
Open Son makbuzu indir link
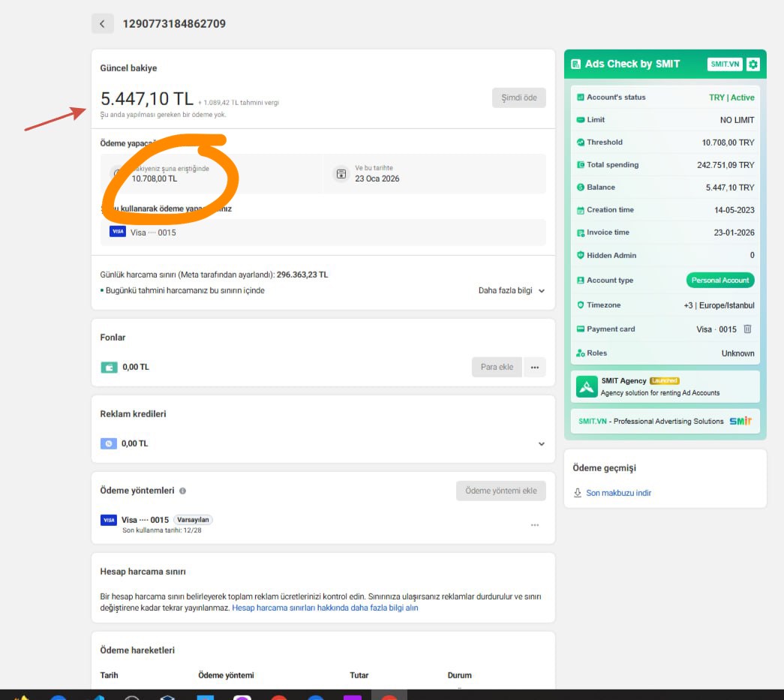pos(618,493)
